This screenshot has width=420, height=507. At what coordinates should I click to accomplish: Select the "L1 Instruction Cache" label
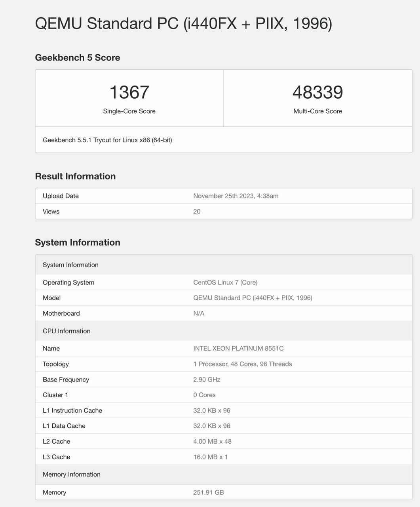72,410
